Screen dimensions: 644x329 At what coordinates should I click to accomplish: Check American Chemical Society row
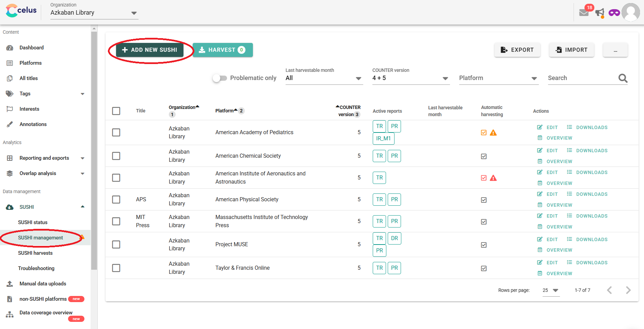coord(116,156)
